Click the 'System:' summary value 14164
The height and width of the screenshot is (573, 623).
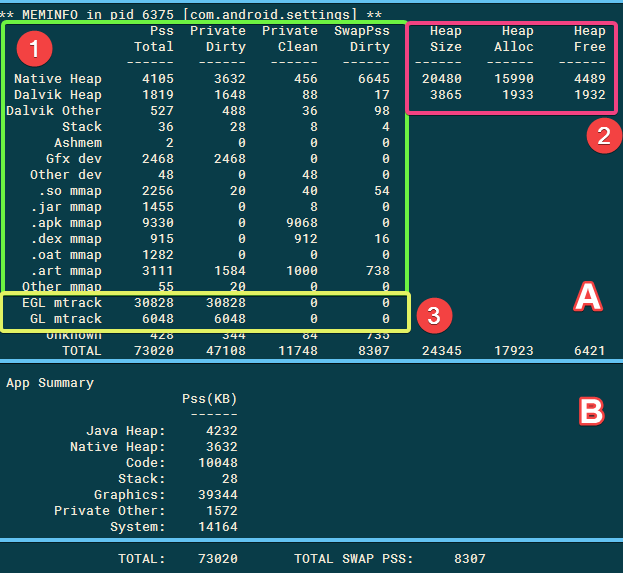coord(218,527)
